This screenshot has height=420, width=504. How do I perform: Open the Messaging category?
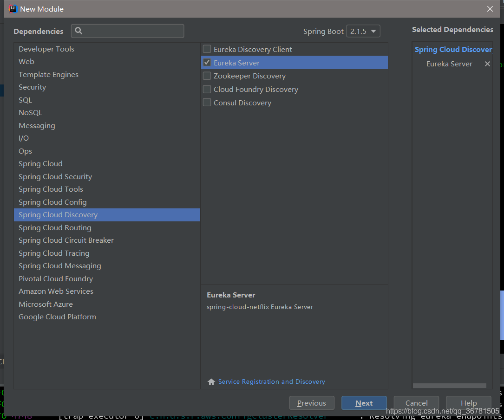[x=107, y=126]
